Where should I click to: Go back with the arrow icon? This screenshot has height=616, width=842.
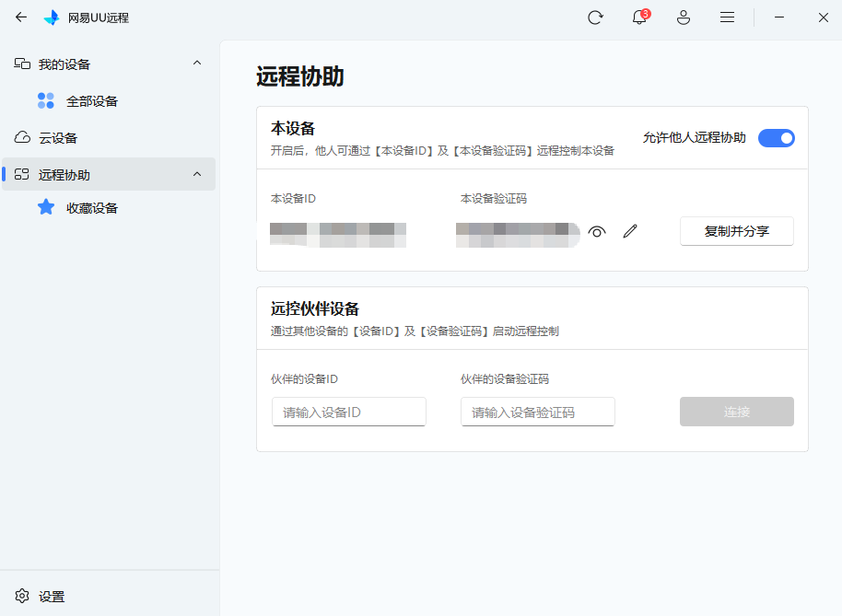(x=21, y=17)
